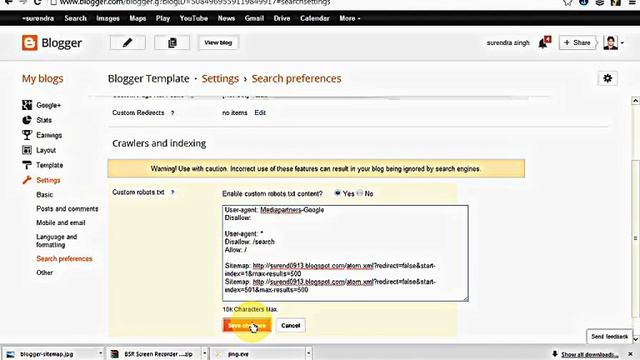Select No for custom robots.txt
This screenshot has height=360, width=640.
[x=359, y=193]
